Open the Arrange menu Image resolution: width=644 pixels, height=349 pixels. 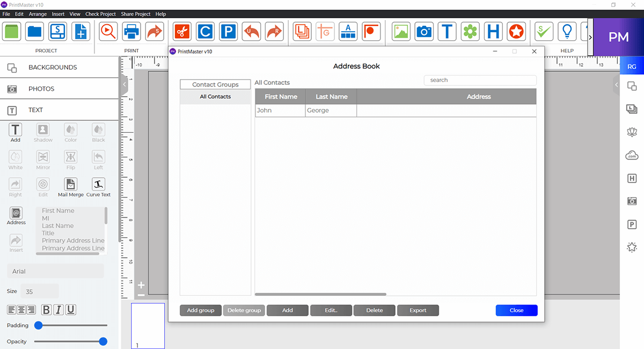[x=38, y=14]
